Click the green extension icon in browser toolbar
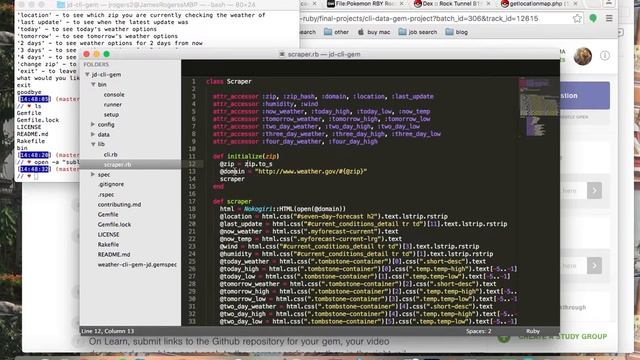The width and height of the screenshot is (640, 360). point(593,18)
